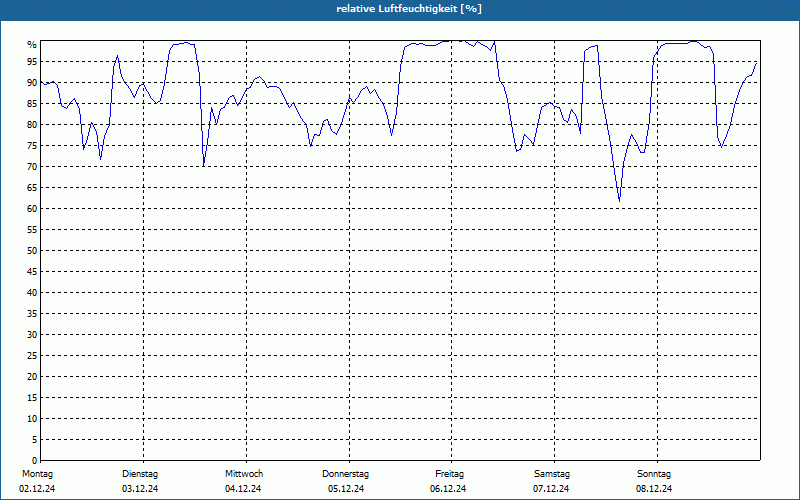Image resolution: width=800 pixels, height=500 pixels.
Task: Click the 'Freitag' day label
Action: (449, 474)
